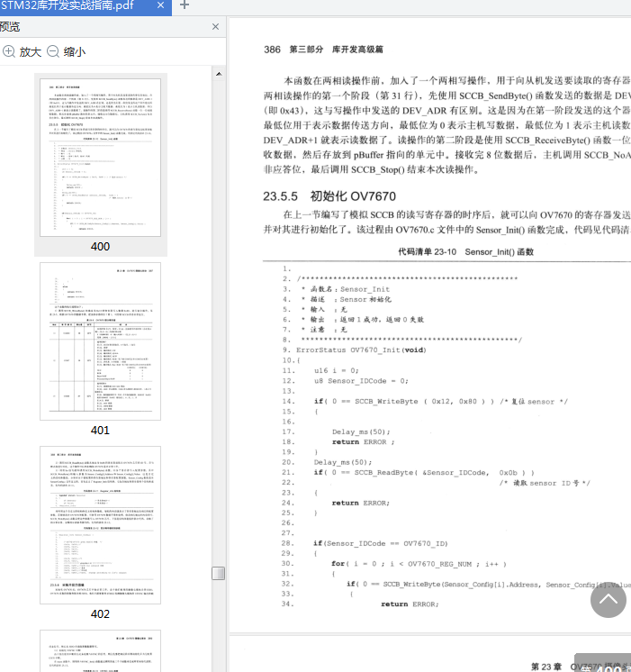
Task: Open page 400 thumbnail
Action: 100,158
